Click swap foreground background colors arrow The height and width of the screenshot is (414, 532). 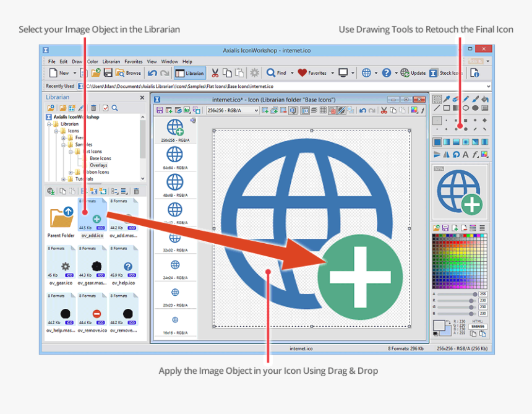[448, 322]
